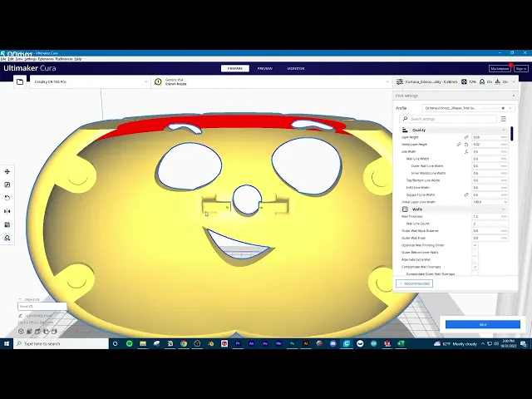Viewport: 532px width, 399px height.
Task: Click favorite star in Profile selector
Action: (x=503, y=108)
